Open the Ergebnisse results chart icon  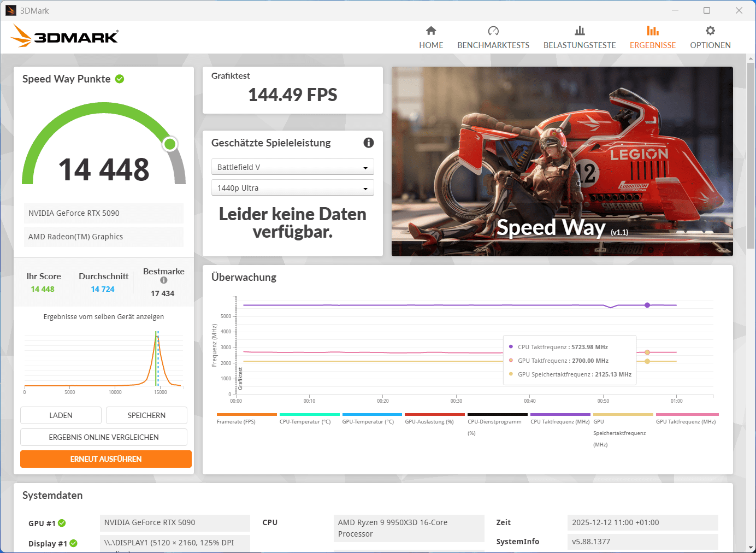coord(653,31)
